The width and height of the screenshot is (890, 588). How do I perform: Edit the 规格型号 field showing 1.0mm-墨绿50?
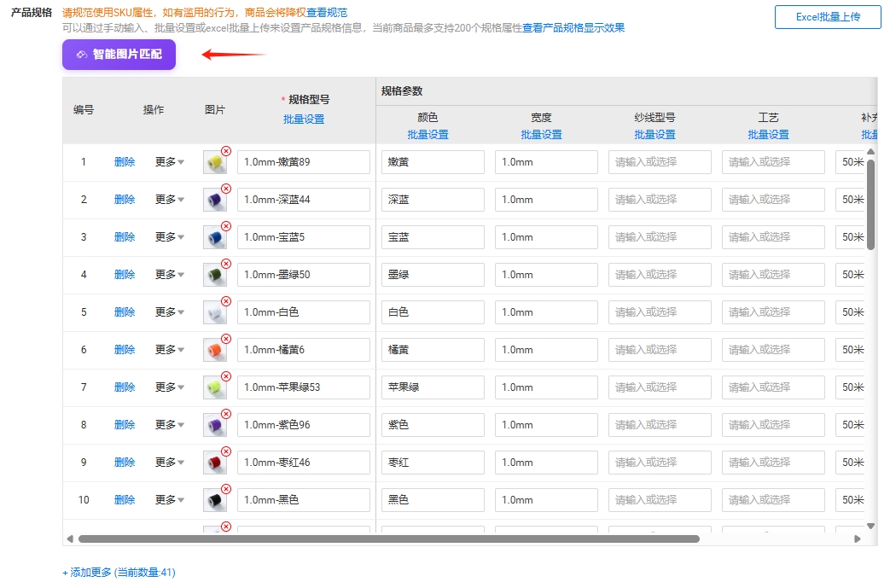click(x=303, y=274)
